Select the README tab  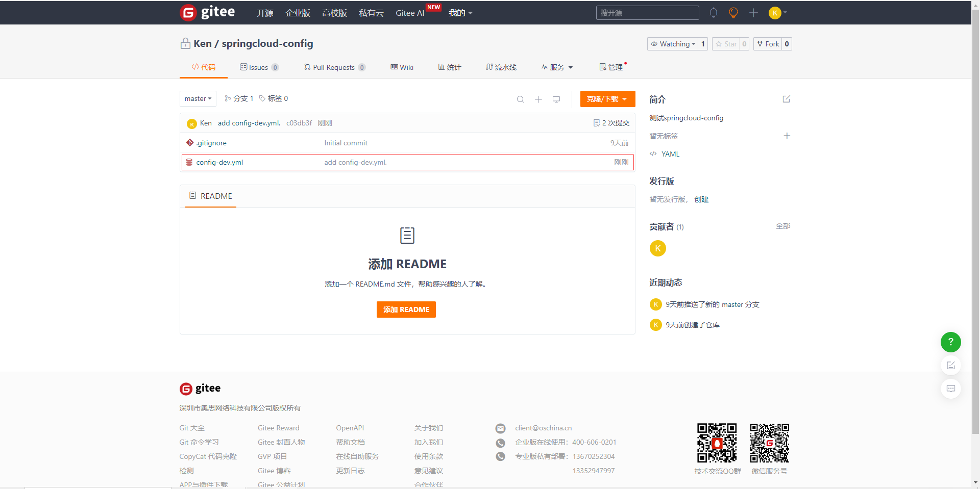211,196
